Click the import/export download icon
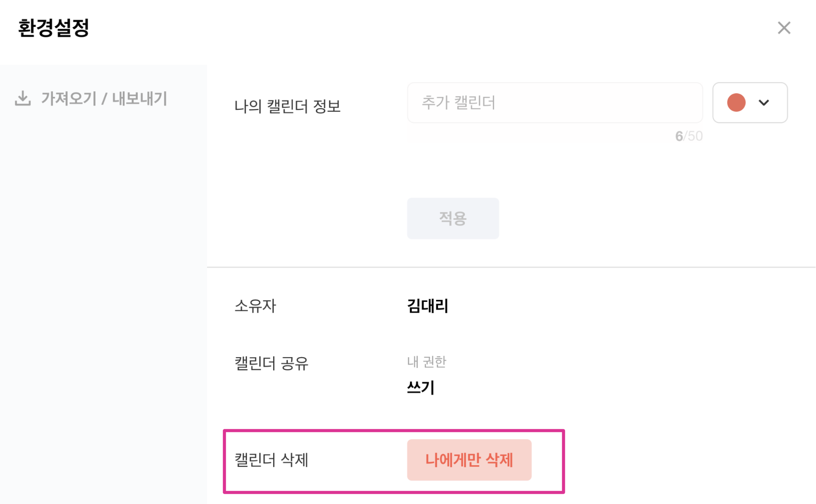 [x=23, y=99]
